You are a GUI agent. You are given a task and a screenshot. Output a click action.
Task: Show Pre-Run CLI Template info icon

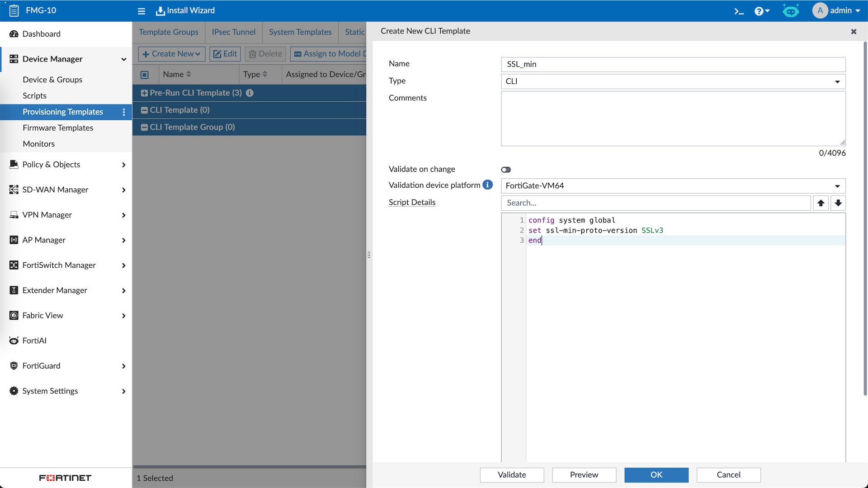[250, 93]
